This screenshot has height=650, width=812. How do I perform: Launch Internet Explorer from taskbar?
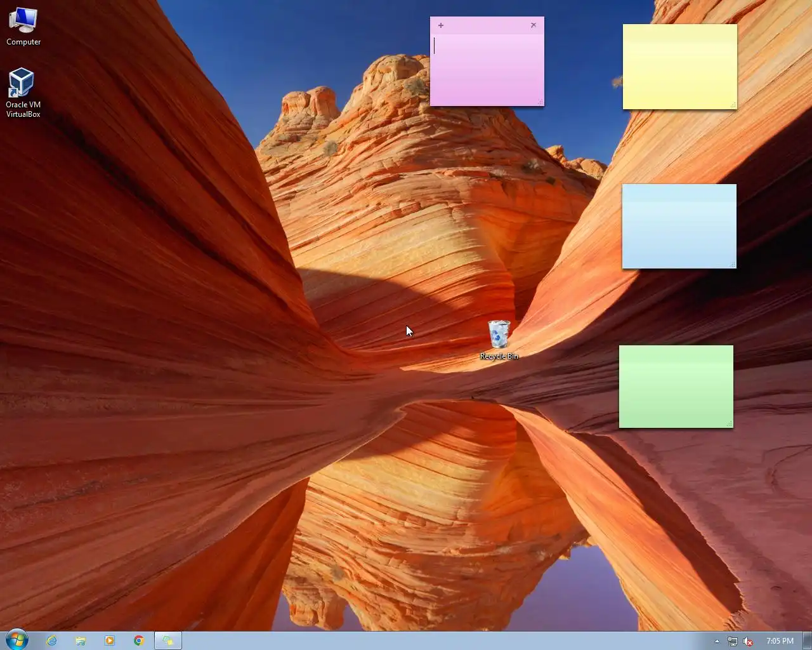tap(51, 640)
